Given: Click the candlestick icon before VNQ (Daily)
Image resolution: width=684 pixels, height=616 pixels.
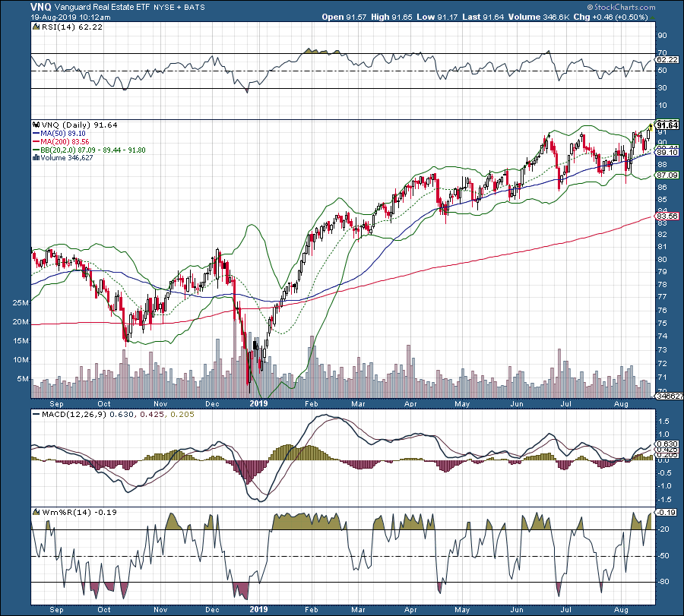Looking at the screenshot, I should 36,125.
